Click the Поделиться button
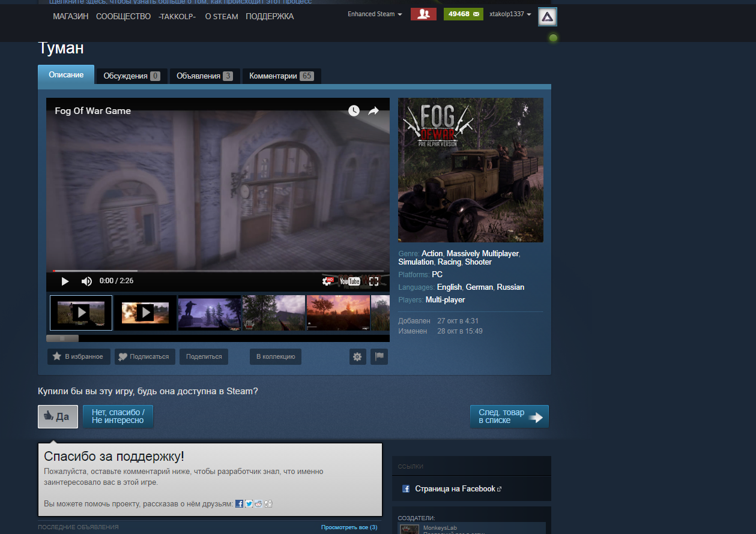Screen dimensions: 756x534 click(x=204, y=356)
